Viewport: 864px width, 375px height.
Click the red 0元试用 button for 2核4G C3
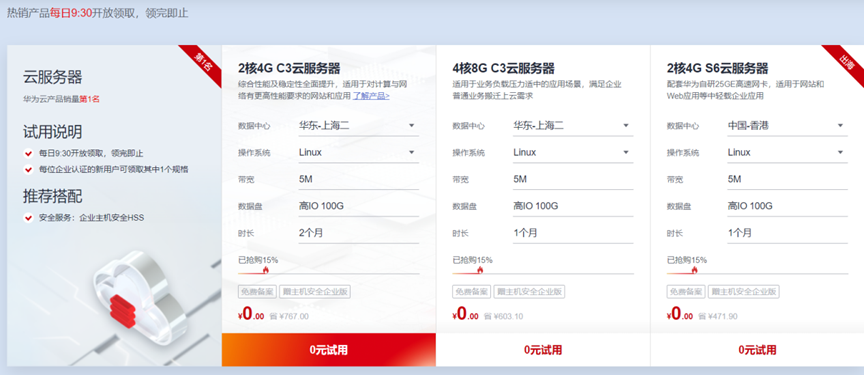click(328, 350)
